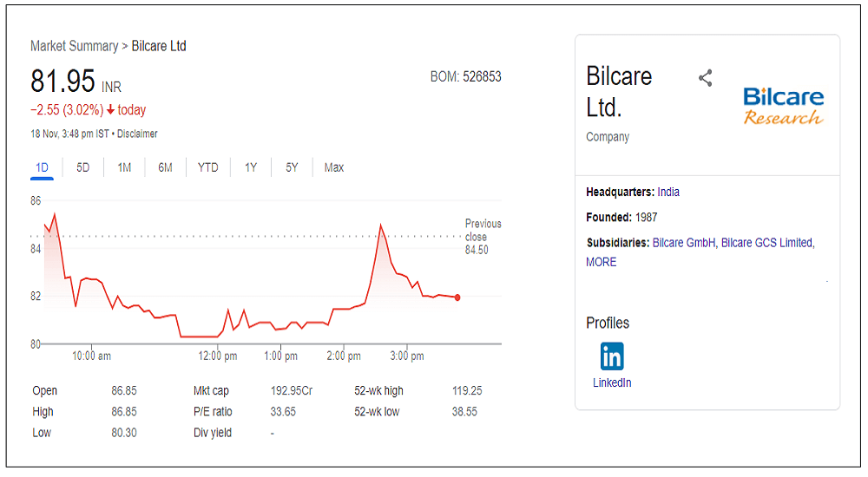The width and height of the screenshot is (868, 477).
Task: Select the Max chart range
Action: coord(334,167)
